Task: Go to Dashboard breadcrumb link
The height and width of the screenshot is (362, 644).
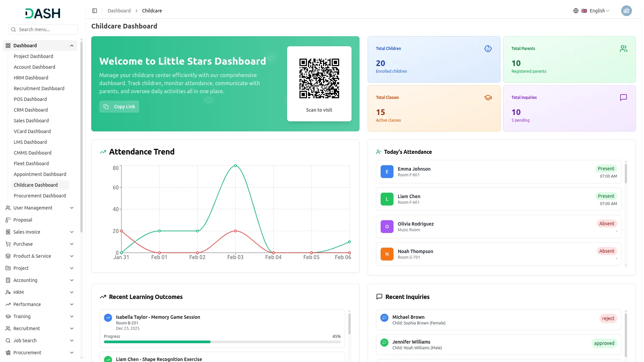Action: click(119, 11)
